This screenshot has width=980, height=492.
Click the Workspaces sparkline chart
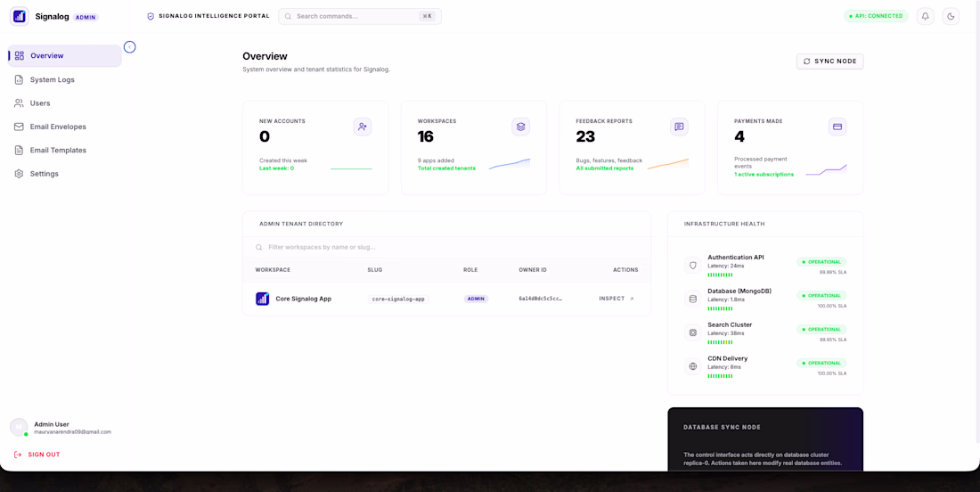pyautogui.click(x=510, y=164)
